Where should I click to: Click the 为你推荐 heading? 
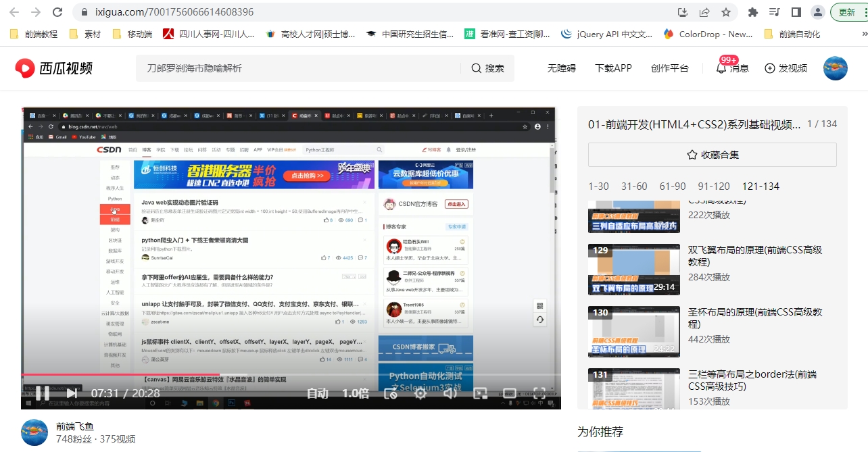click(x=600, y=432)
